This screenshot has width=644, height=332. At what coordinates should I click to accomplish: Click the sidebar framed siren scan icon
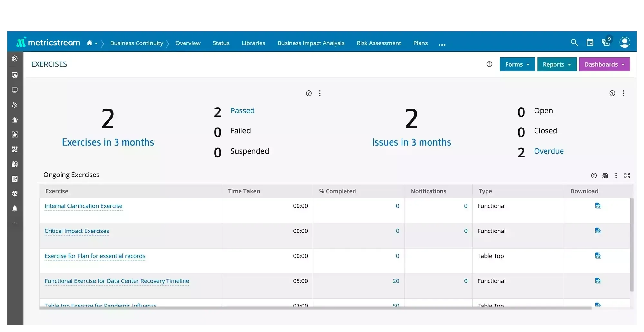click(x=15, y=135)
